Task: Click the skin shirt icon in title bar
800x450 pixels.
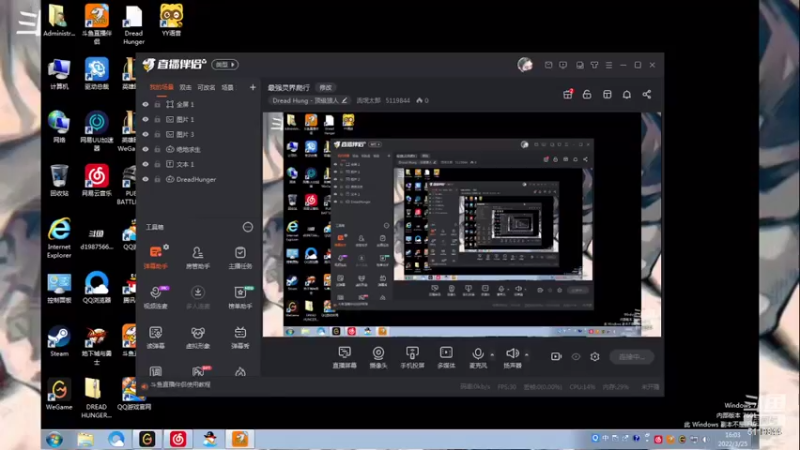Action: [x=594, y=65]
